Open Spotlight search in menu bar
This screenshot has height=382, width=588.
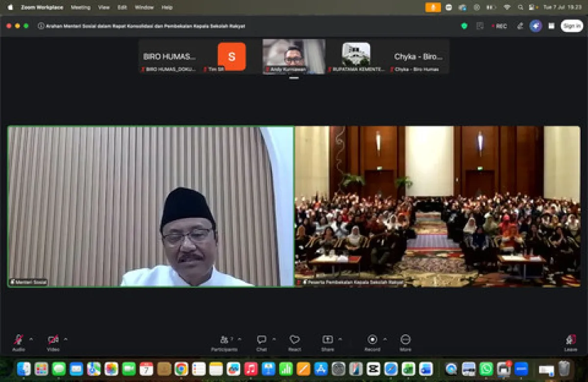(x=520, y=7)
